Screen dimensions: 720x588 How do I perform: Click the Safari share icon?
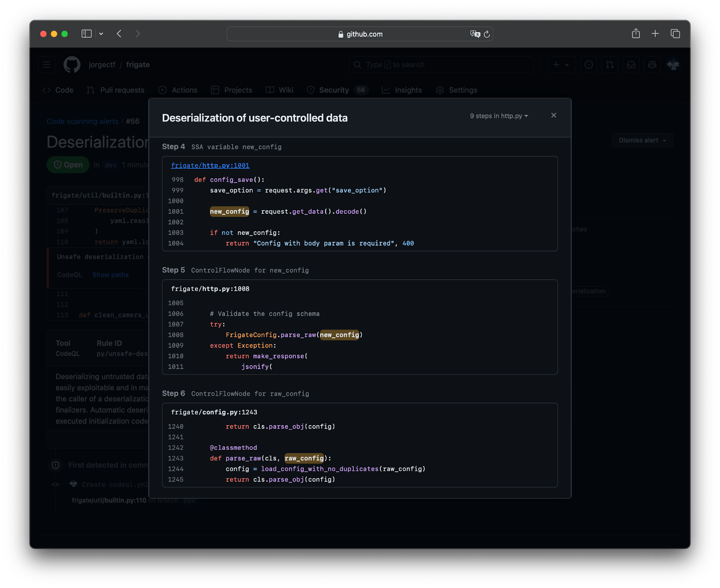coord(636,33)
